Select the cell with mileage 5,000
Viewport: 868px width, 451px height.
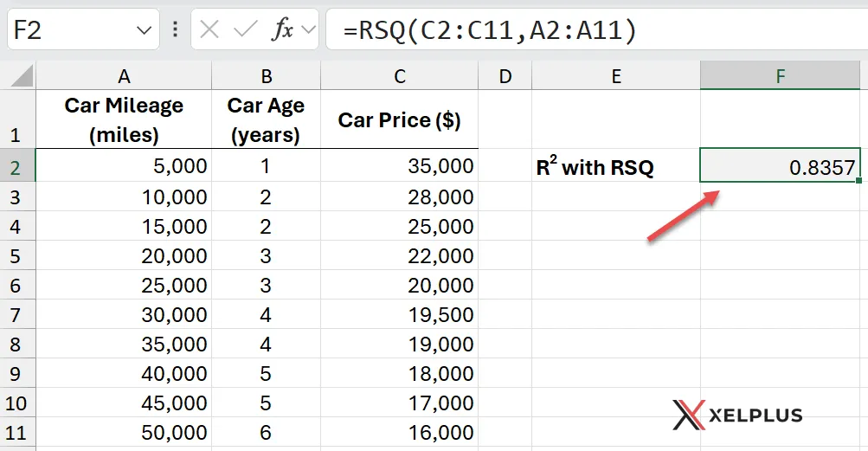[124, 165]
